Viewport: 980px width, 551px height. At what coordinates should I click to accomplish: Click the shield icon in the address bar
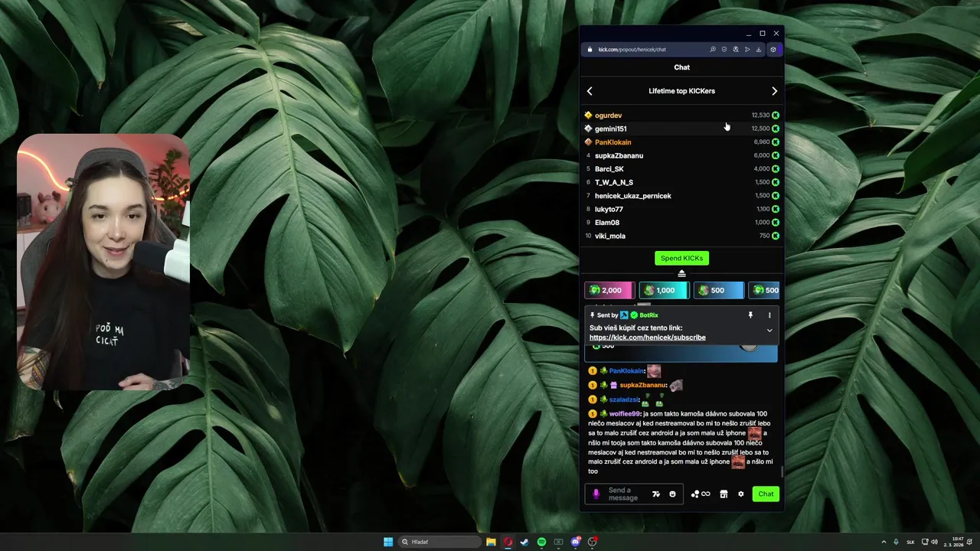[724, 50]
